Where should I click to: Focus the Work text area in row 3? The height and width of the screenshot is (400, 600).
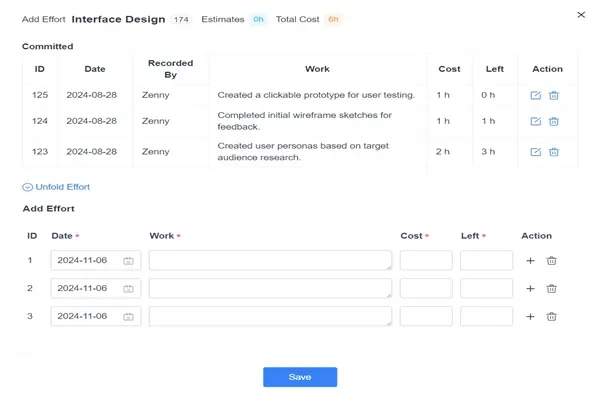270,316
